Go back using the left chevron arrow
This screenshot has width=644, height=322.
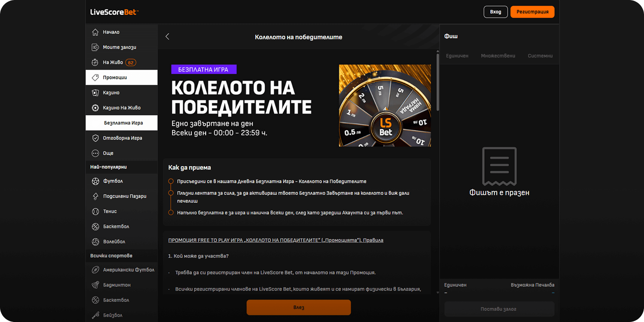coord(167,36)
